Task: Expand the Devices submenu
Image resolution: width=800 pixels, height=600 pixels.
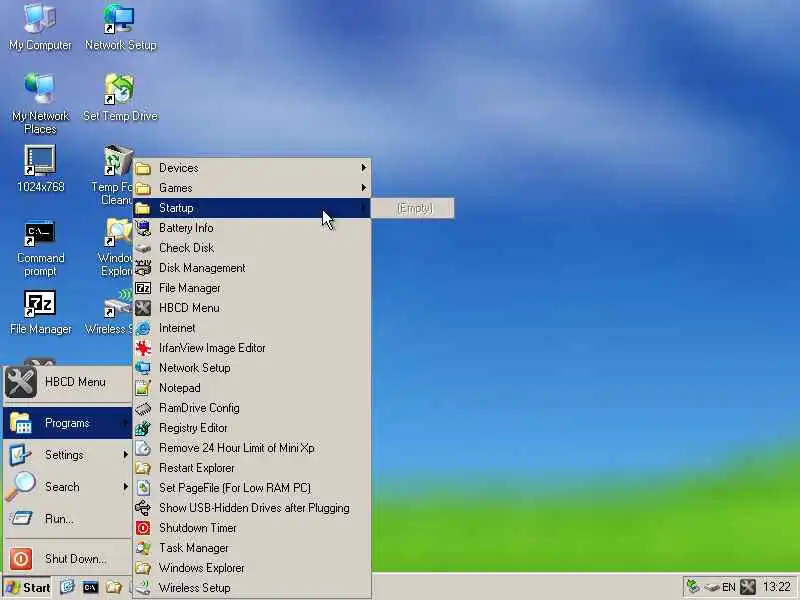Action: [252, 168]
